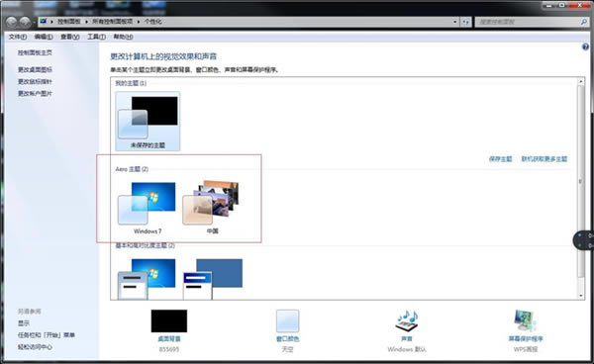Click 控制面板 in the address breadcrumb
Screen dimensions: 594x364
coord(69,22)
